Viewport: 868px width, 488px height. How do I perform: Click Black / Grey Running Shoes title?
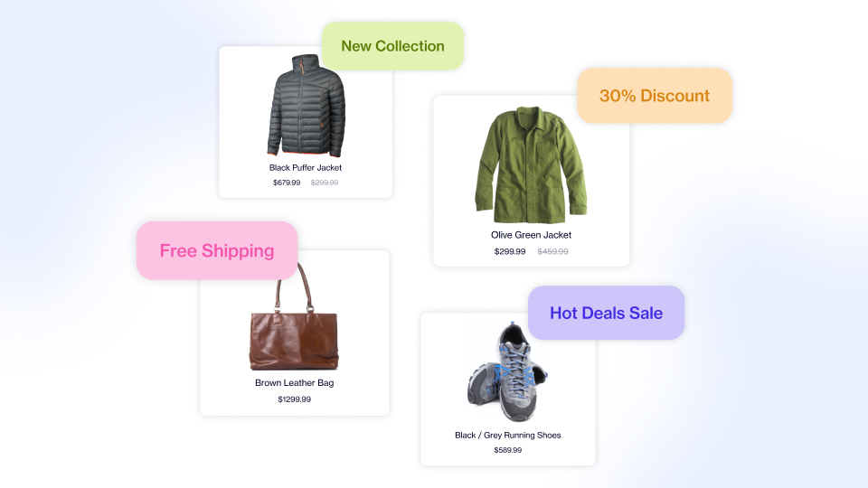pos(507,436)
